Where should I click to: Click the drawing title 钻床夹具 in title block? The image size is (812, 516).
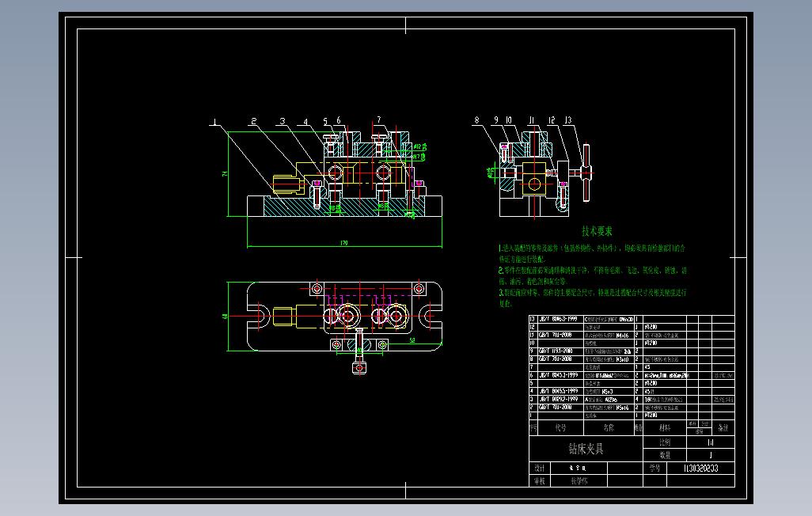[x=586, y=449]
